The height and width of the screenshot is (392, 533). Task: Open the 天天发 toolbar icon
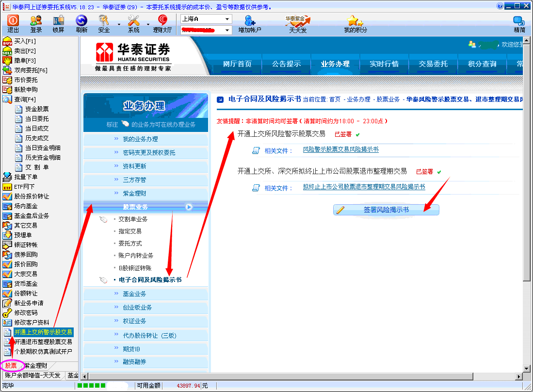click(298, 24)
